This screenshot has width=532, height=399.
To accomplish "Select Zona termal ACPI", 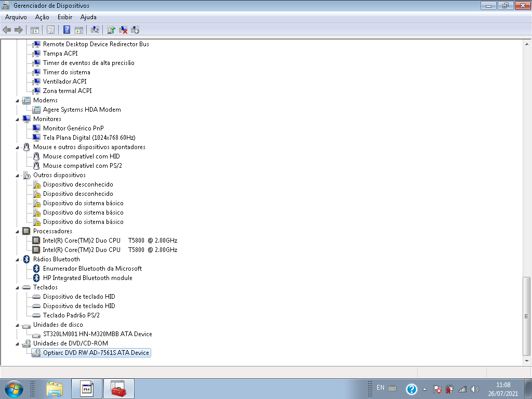I will click(67, 91).
